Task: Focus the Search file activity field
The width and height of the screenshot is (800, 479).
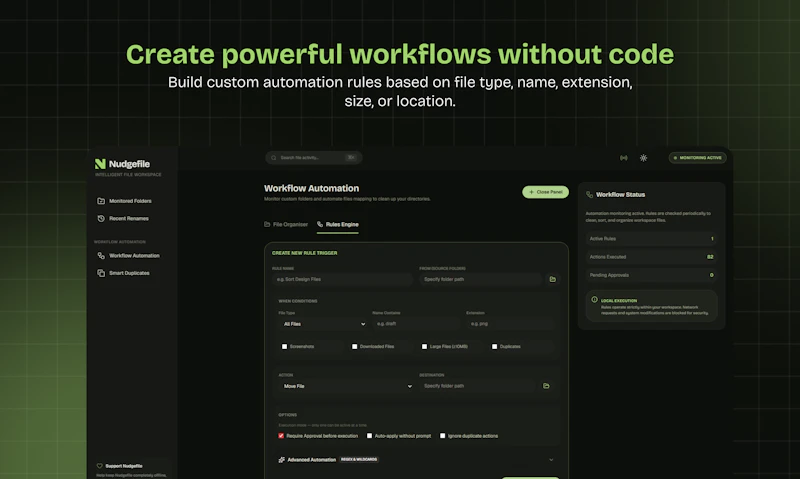Action: coord(314,158)
